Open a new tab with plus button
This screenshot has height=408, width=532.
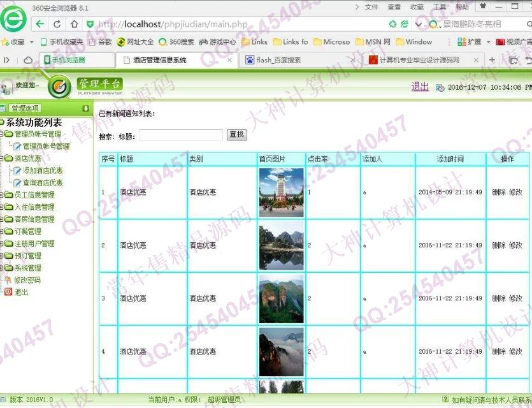pos(492,60)
